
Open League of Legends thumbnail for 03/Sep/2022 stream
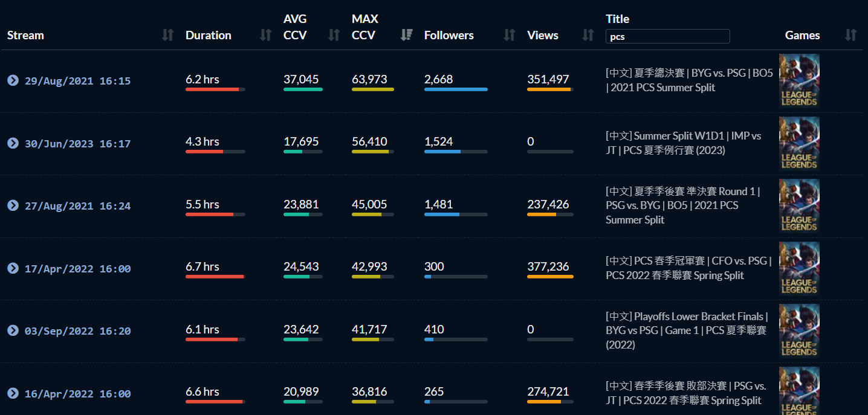tap(799, 330)
